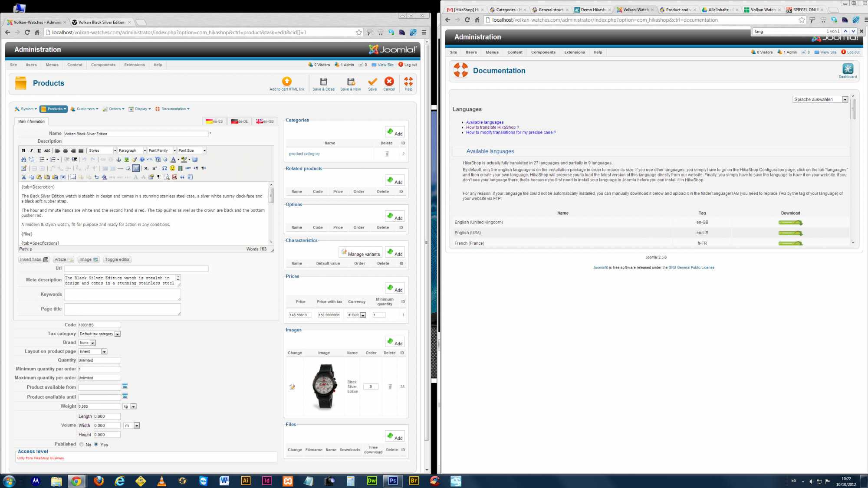
Task: Open the emoticon smiley picker
Action: 172,168
